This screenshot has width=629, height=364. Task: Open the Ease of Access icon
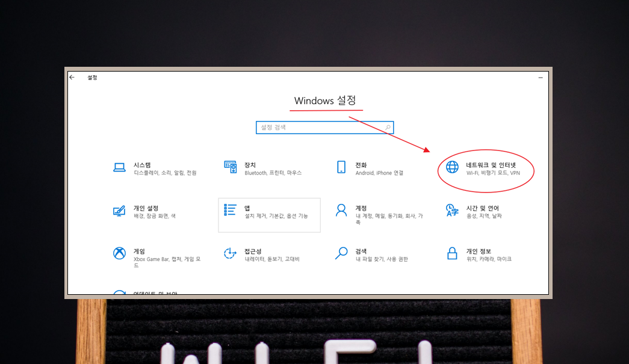pyautogui.click(x=230, y=253)
